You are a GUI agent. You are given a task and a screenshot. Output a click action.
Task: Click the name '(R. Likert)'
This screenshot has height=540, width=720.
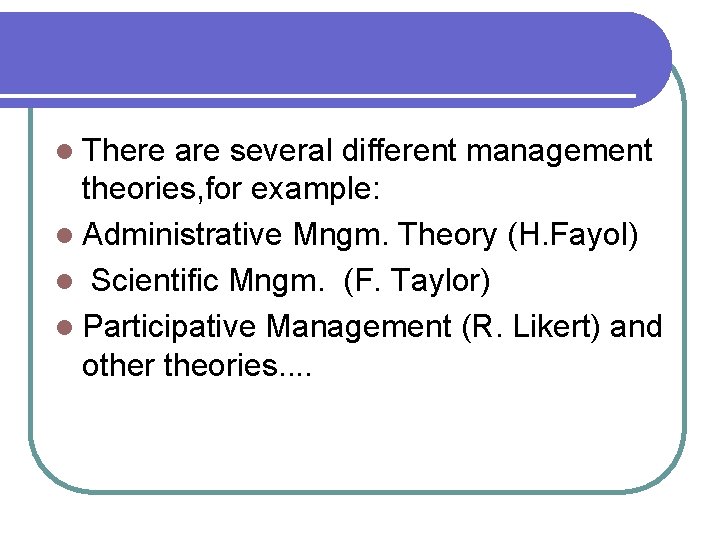(x=532, y=325)
